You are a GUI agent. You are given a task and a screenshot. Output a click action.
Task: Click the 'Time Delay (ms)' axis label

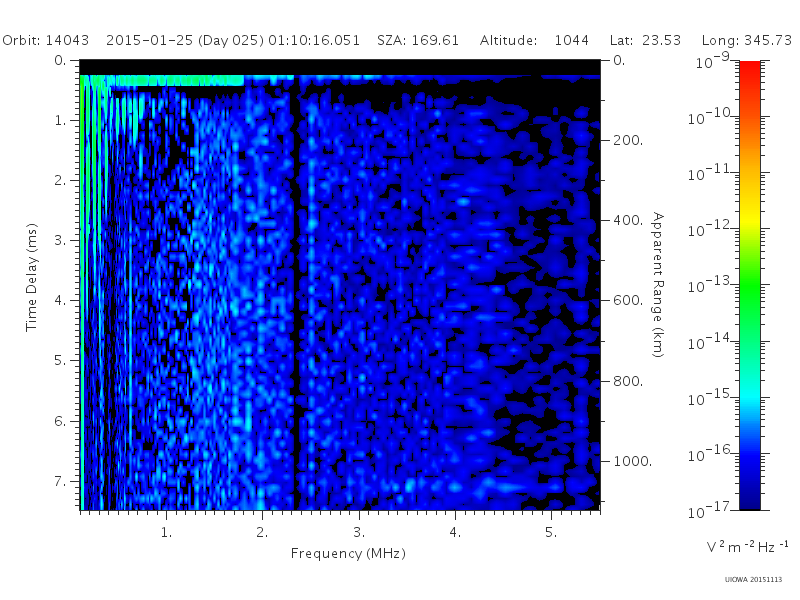[32, 277]
